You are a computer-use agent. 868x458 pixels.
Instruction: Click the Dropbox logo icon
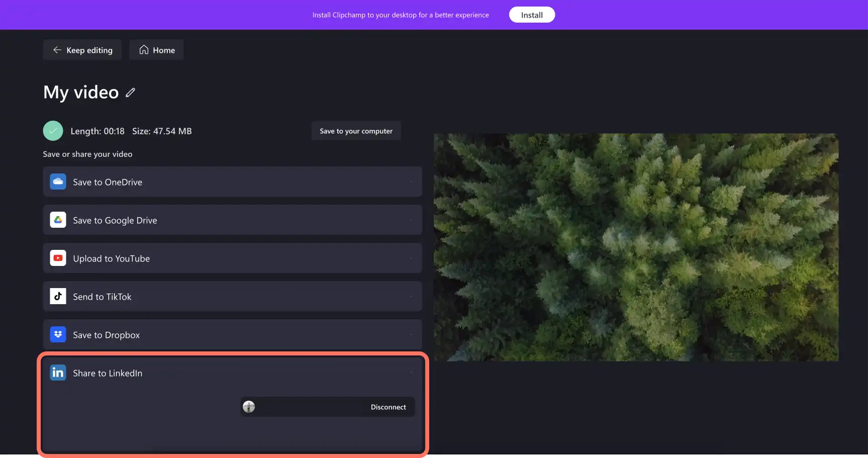click(x=58, y=334)
